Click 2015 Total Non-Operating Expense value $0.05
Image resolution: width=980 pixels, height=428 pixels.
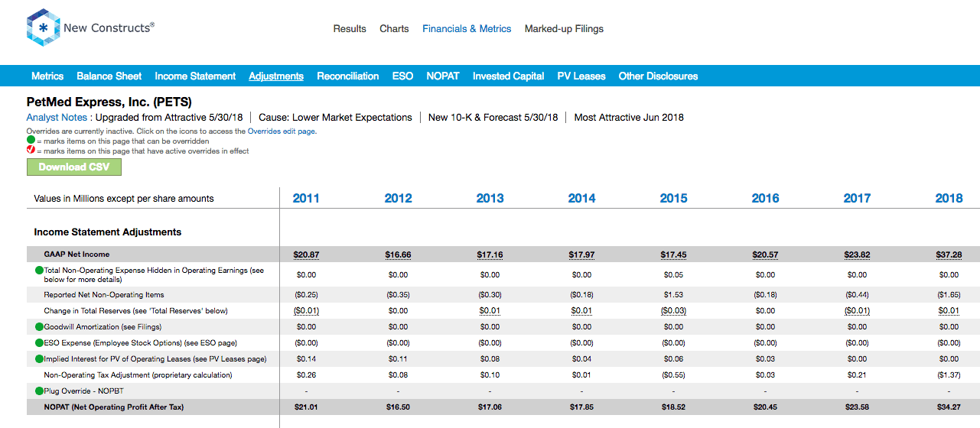click(673, 274)
